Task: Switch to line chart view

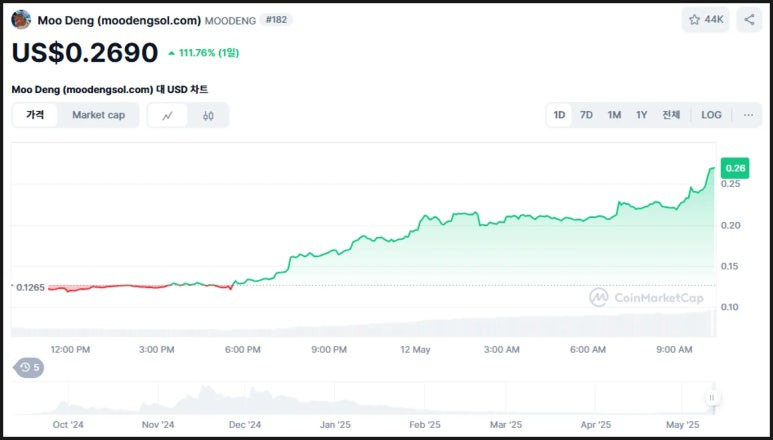Action: tap(168, 115)
